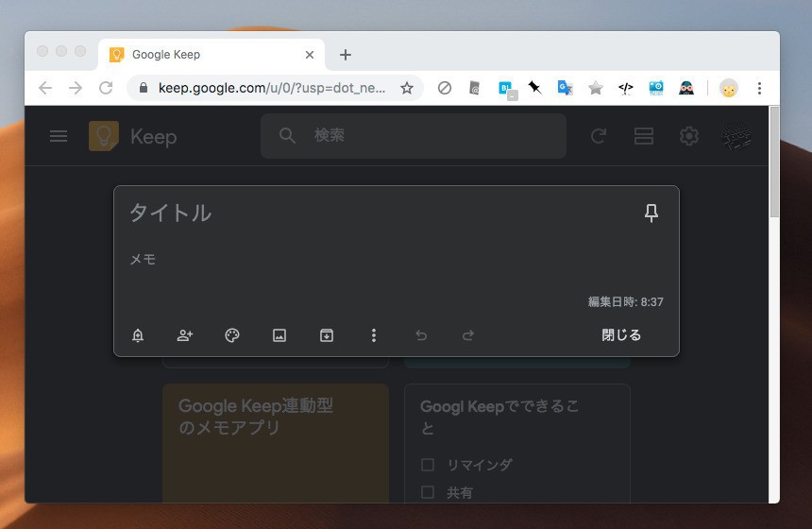Viewport: 812px width, 529px height.
Task: Open Keep settings gear
Action: coord(688,136)
